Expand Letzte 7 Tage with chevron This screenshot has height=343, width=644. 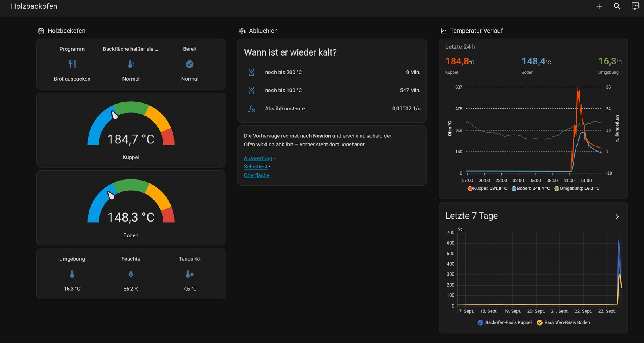click(617, 217)
